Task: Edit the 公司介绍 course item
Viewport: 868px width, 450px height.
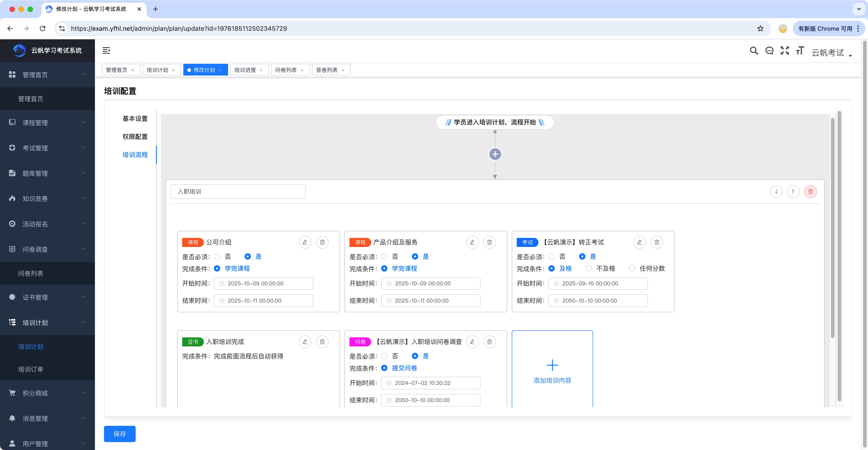Action: point(305,242)
